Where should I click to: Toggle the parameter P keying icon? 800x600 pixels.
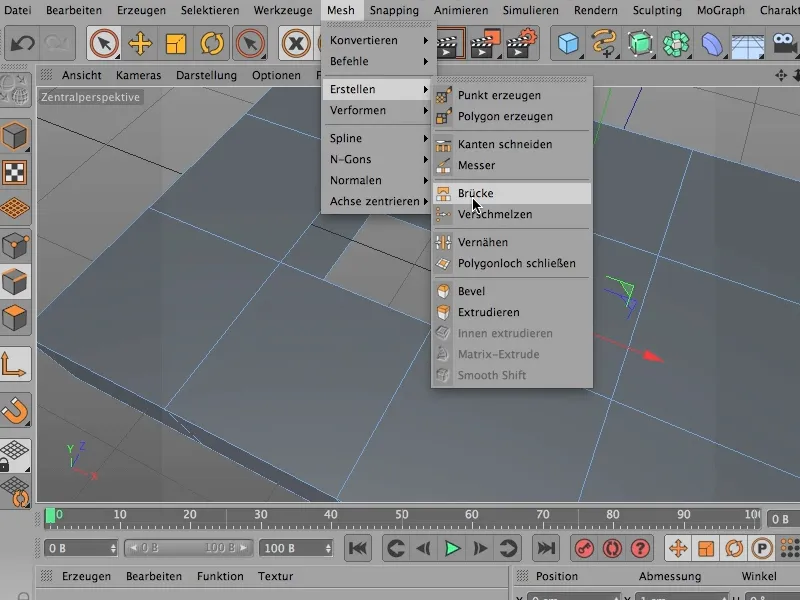tap(762, 548)
